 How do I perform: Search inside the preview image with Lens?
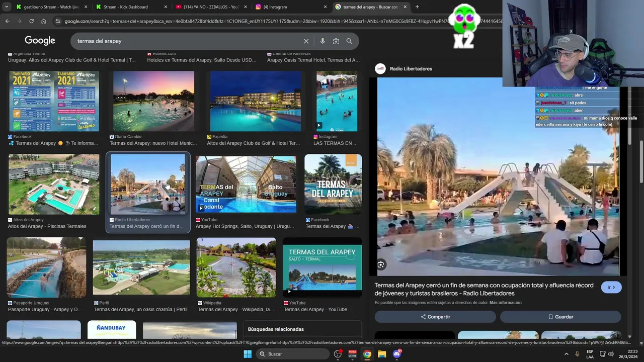coord(381,264)
